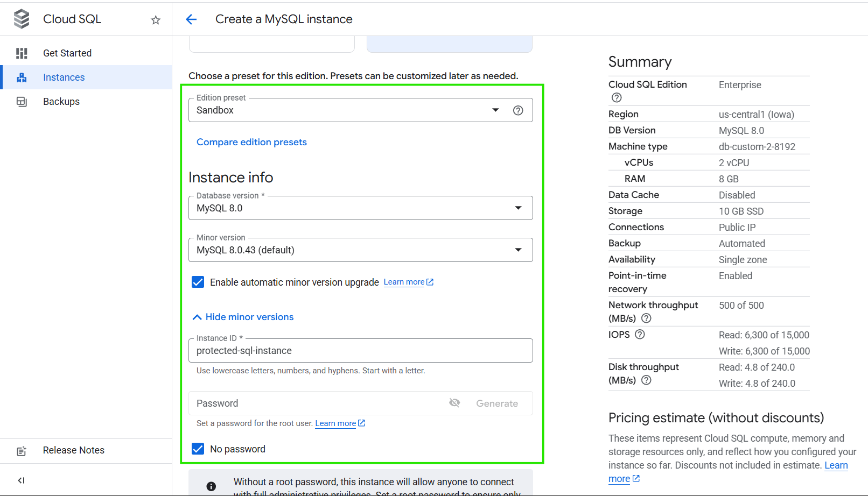Click the back arrow next to page title
868x496 pixels.
coord(191,19)
